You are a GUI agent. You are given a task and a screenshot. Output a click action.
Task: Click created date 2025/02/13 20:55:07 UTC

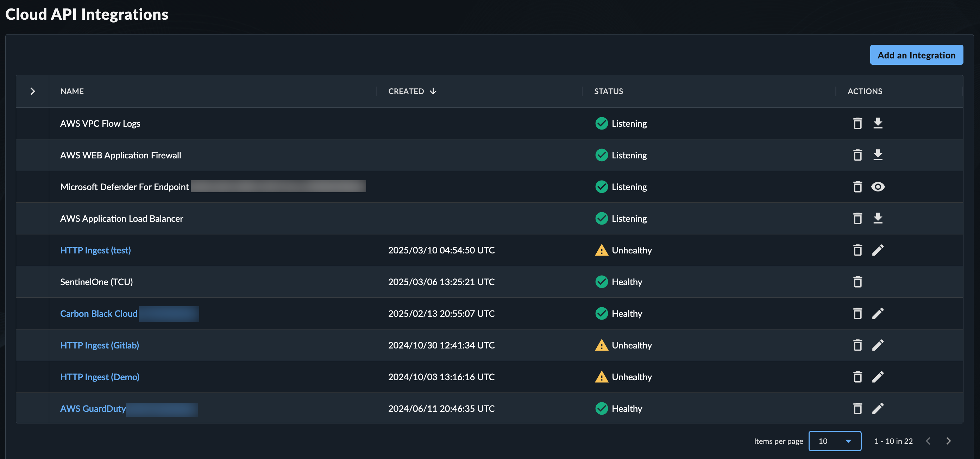(441, 314)
